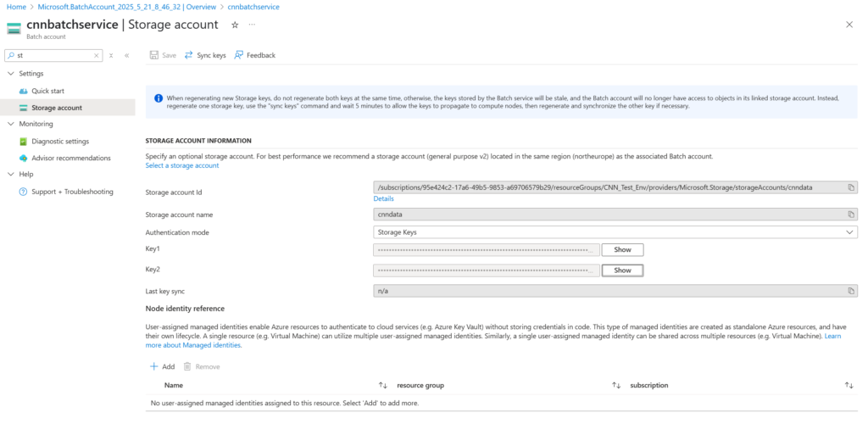Go to Home breadcrumb
This screenshot has width=868, height=446.
point(16,7)
